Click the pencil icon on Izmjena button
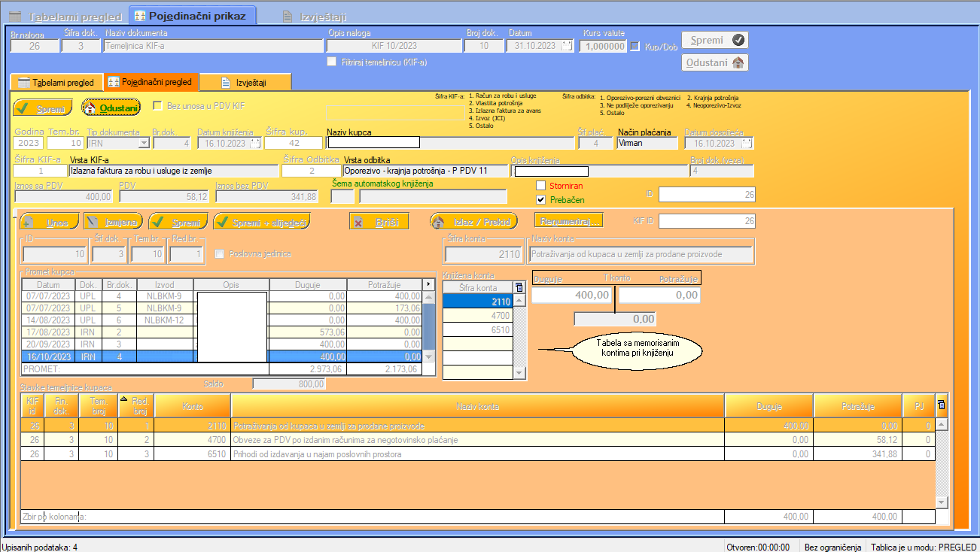The width and height of the screenshot is (980, 552). click(93, 222)
